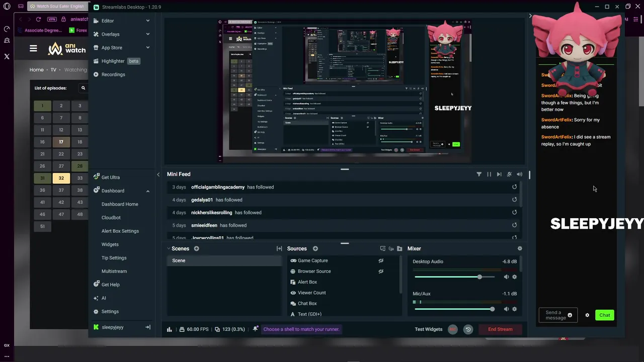Select the Chat Box source
644x362 pixels.
pos(307,304)
